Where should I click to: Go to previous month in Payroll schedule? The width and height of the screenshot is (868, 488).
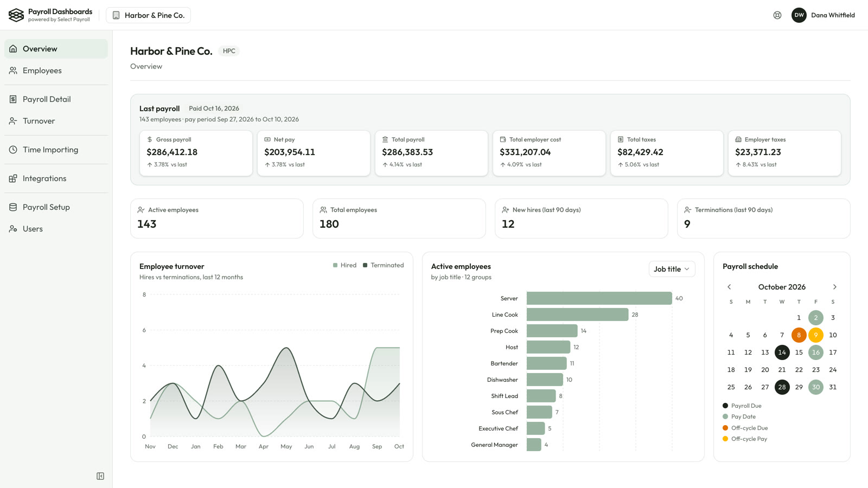[729, 287]
